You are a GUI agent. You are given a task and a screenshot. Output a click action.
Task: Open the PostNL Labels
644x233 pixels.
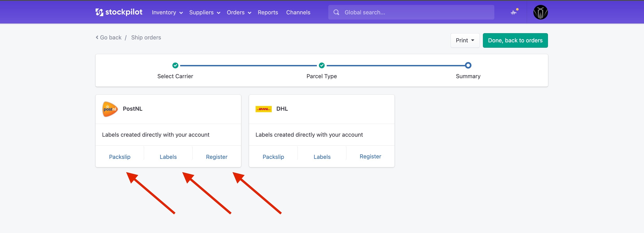tap(168, 157)
